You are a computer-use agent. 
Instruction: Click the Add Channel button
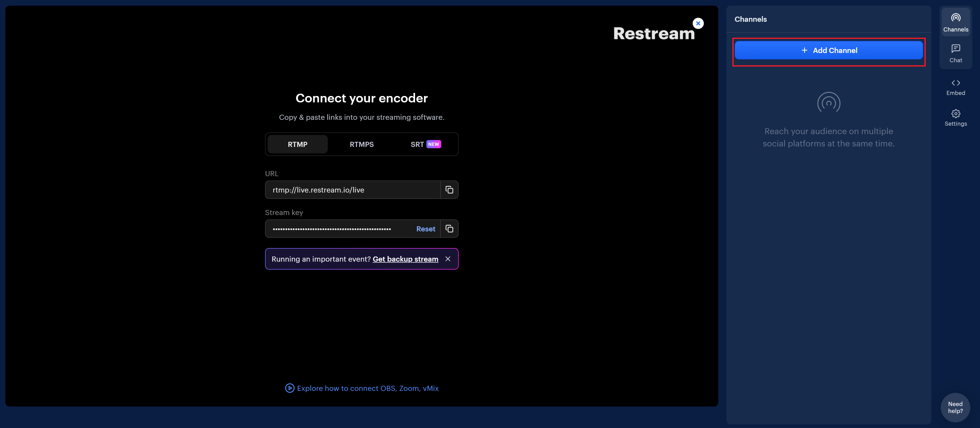coord(828,50)
